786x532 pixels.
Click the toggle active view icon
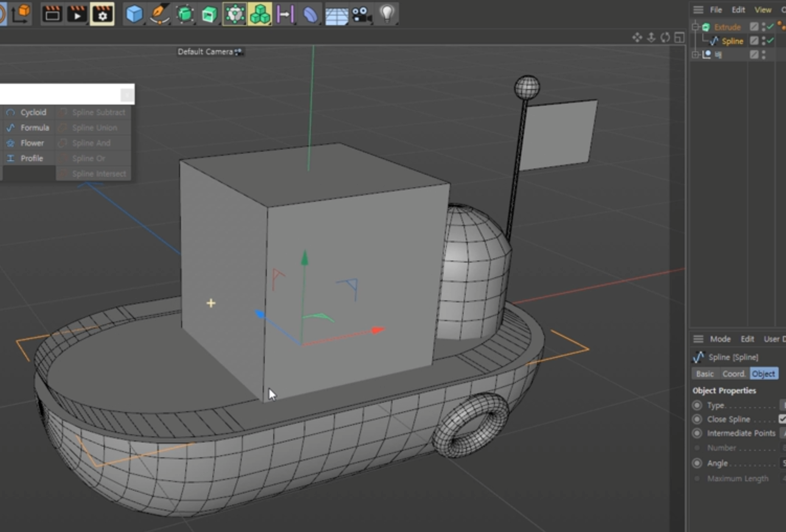pos(679,37)
